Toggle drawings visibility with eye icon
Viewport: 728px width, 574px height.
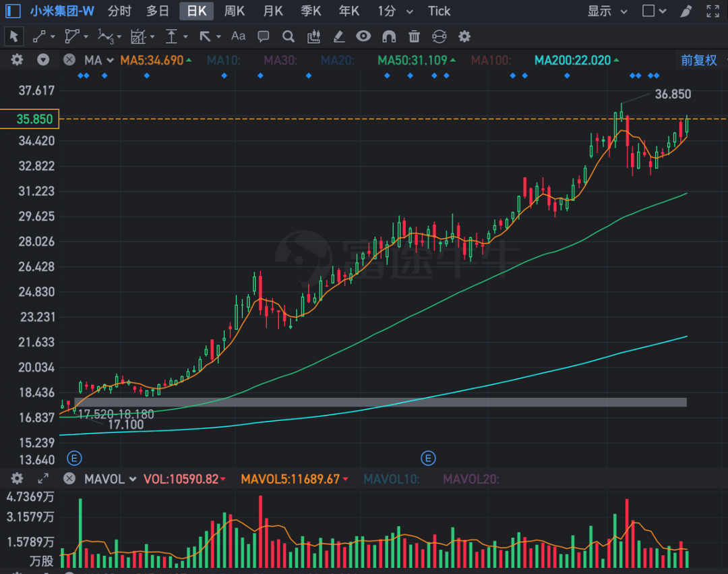click(x=363, y=36)
